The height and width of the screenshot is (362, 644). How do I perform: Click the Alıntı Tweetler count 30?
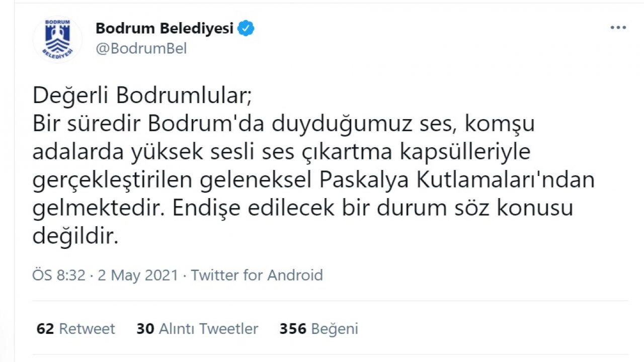click(x=145, y=329)
